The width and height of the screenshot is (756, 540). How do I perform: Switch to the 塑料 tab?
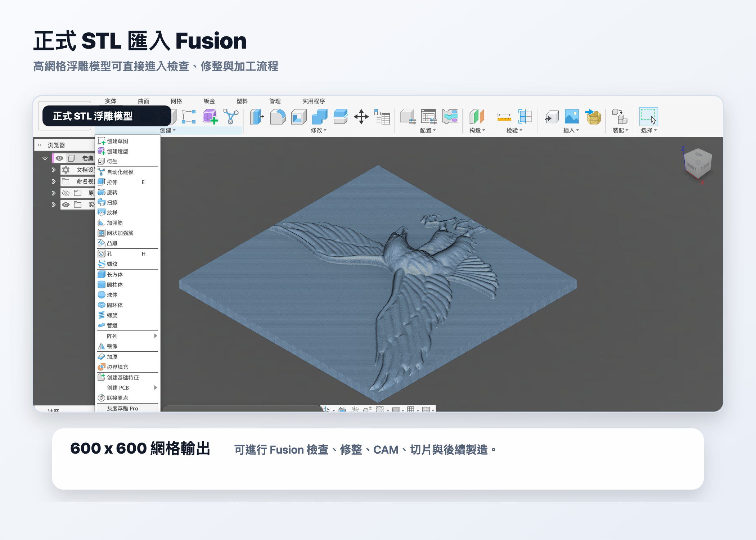coord(242,101)
